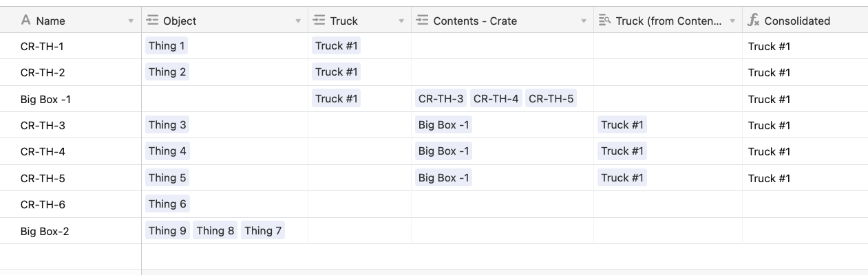Select the Contents - Crate column header
This screenshot has height=275, width=868.
[502, 21]
